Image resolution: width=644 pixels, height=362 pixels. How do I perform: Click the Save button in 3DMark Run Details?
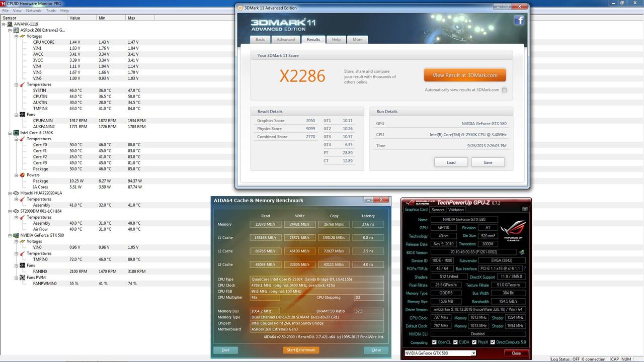[x=488, y=162]
